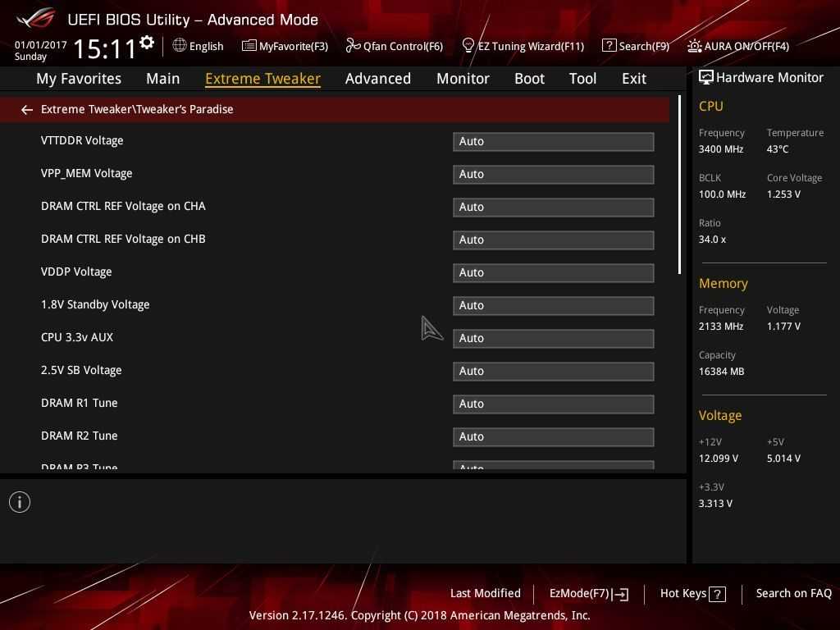Viewport: 840px width, 630px height.
Task: Show the Hot Keys help
Action: click(x=692, y=593)
